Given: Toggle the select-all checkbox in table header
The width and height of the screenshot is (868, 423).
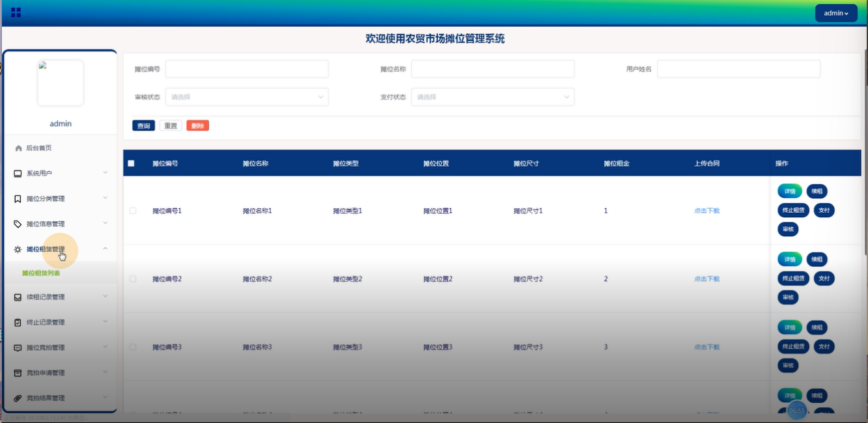Looking at the screenshot, I should 131,163.
